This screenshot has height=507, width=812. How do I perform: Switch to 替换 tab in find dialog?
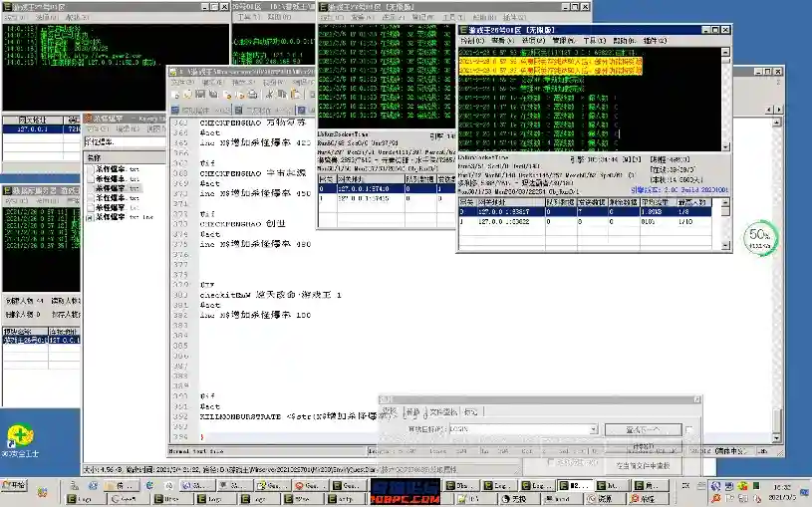coord(412,412)
